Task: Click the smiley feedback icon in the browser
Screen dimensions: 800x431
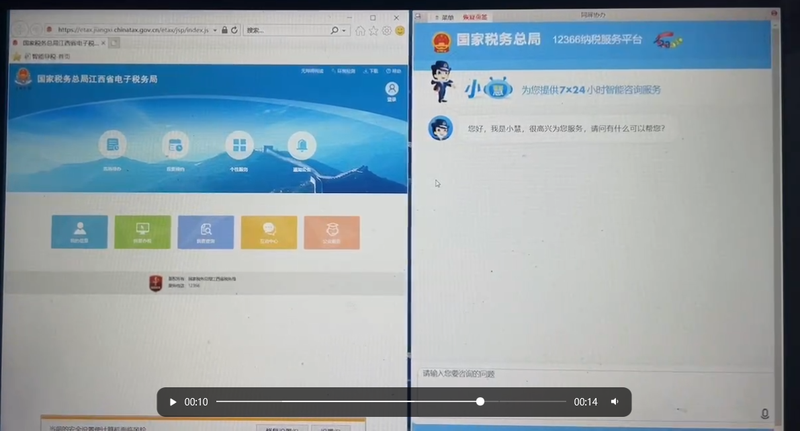Action: pyautogui.click(x=400, y=31)
